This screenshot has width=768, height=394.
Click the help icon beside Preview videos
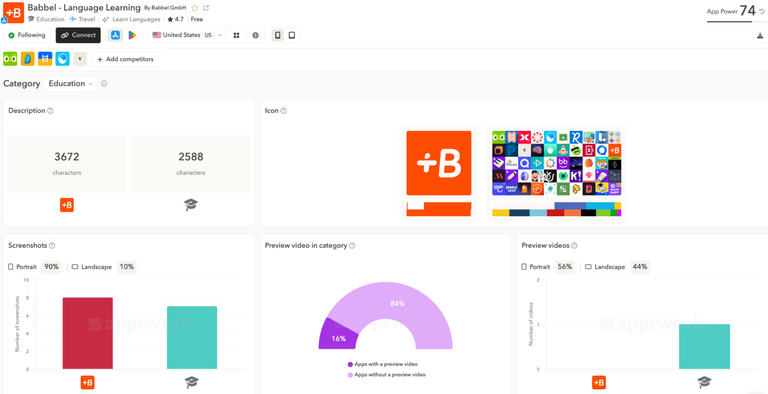[574, 246]
